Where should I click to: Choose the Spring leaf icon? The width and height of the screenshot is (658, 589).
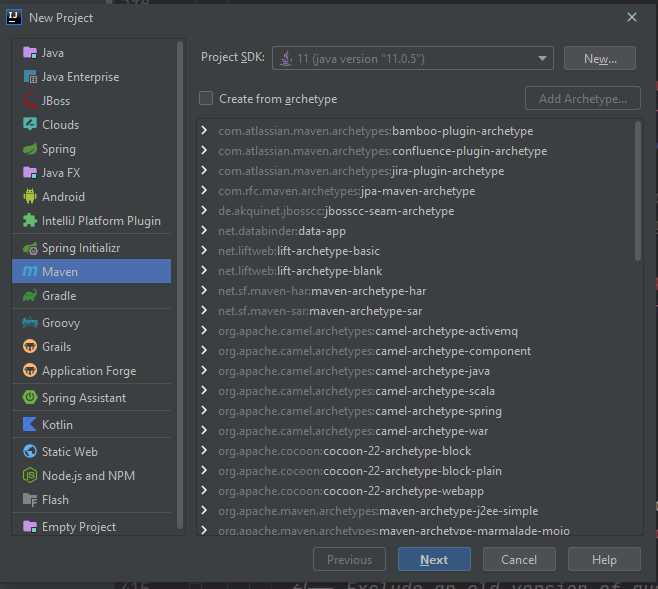[x=30, y=149]
